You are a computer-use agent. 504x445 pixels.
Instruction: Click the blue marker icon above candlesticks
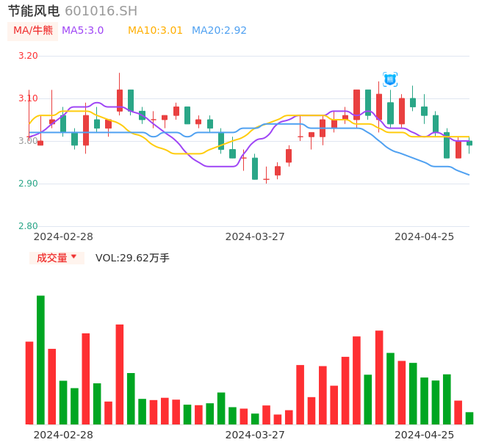(390, 79)
